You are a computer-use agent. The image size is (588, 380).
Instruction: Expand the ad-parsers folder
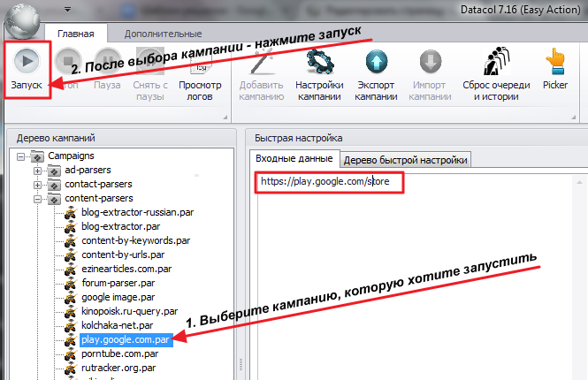[x=37, y=171]
